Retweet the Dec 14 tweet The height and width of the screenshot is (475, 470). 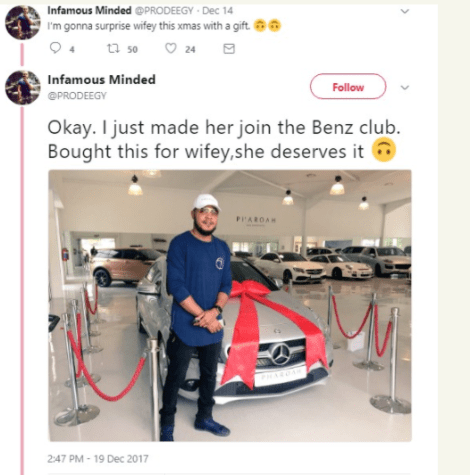113,49
